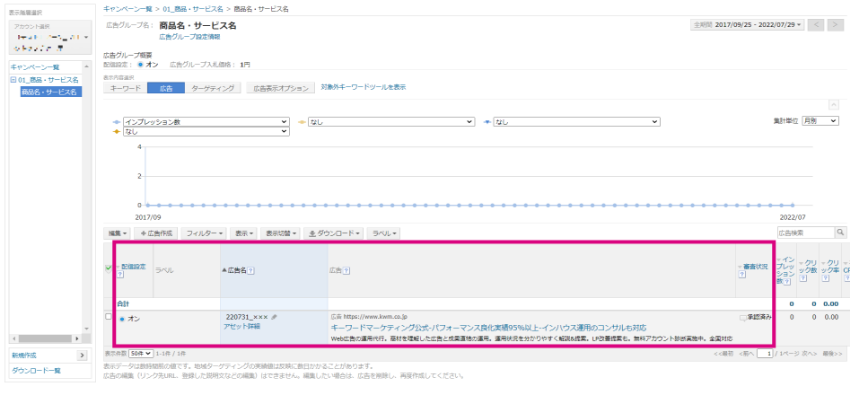Switch to the キーワード tab
Viewport: 850px width, 394px height.
pyautogui.click(x=125, y=88)
